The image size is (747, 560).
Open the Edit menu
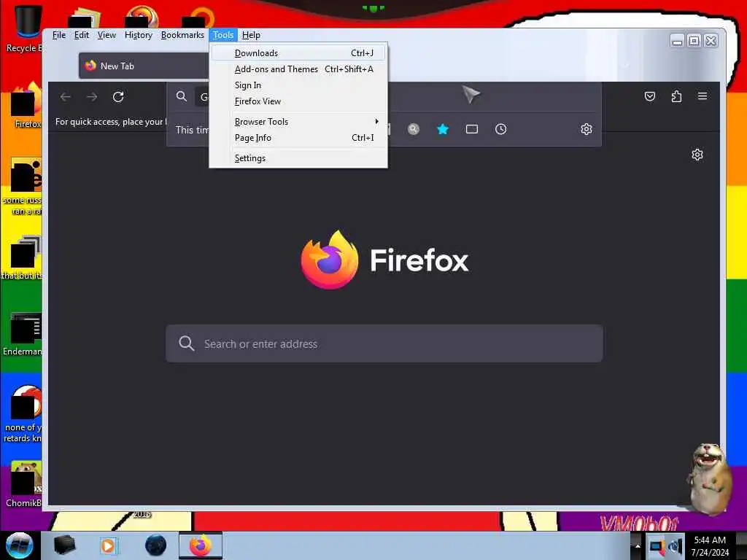82,35
